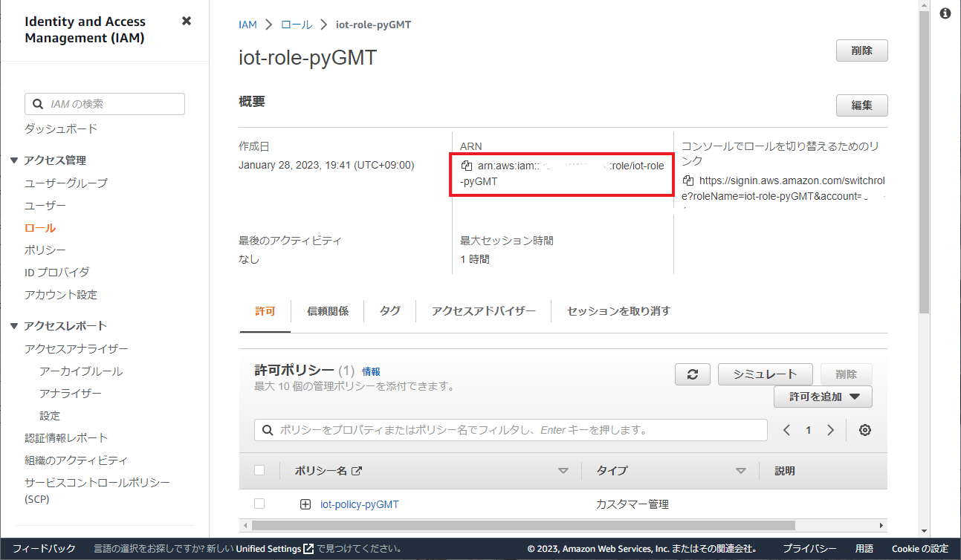The width and height of the screenshot is (961, 560).
Task: Go to IAM breadcrumb link
Action: pyautogui.click(x=247, y=25)
